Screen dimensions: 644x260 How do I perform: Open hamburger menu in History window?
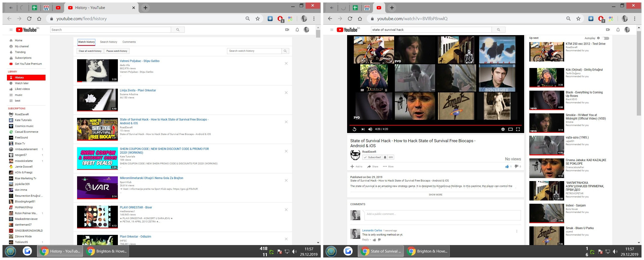pos(11,30)
